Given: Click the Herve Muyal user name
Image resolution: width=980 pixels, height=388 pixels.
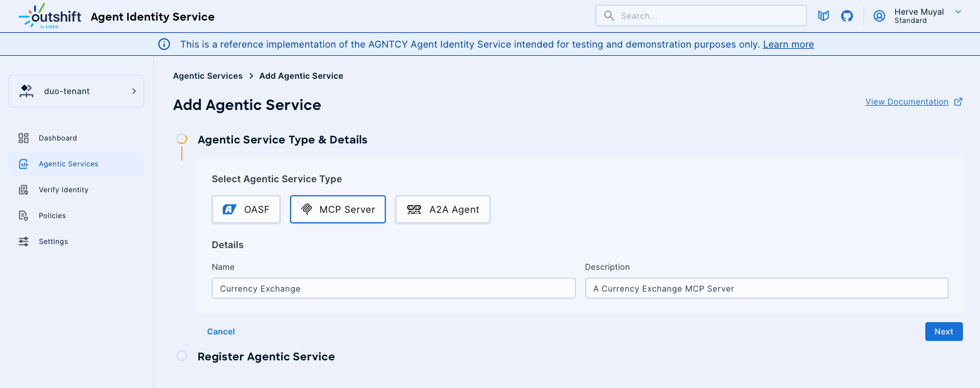Looking at the screenshot, I should point(919,12).
